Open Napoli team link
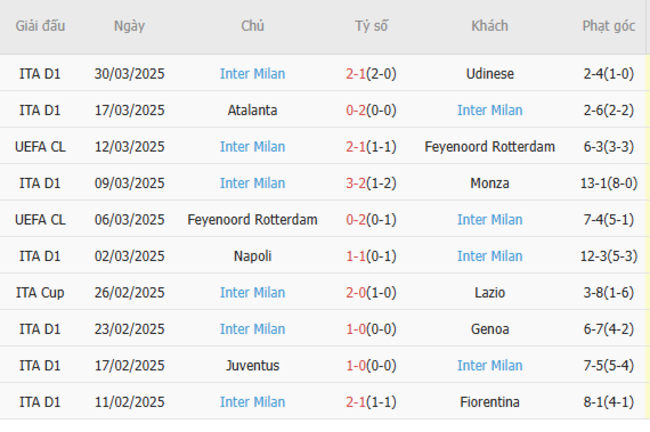 pyautogui.click(x=252, y=256)
